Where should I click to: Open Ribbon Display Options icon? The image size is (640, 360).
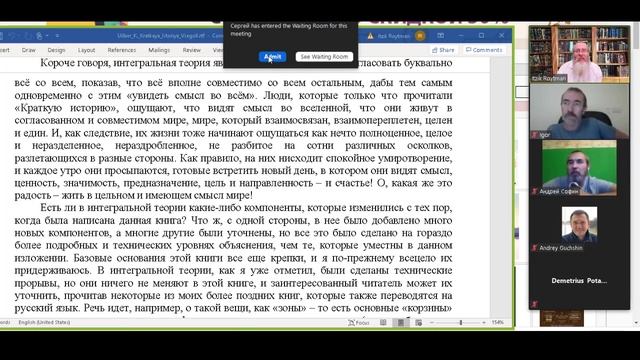440,36
